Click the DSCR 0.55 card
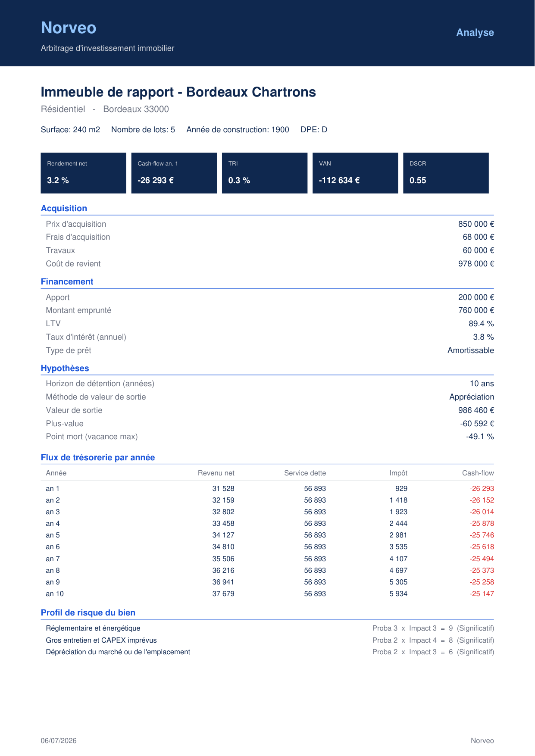This screenshot has height=756, width=535. tap(446, 173)
